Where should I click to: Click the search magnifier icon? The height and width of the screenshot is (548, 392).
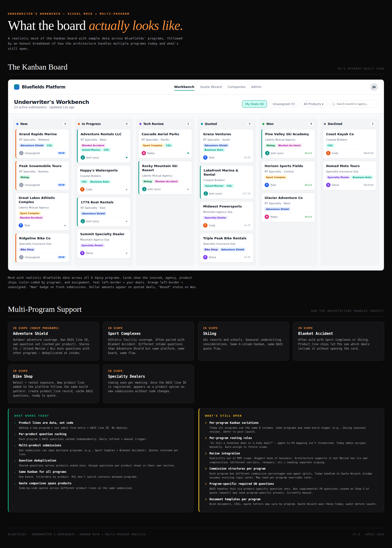point(334,104)
